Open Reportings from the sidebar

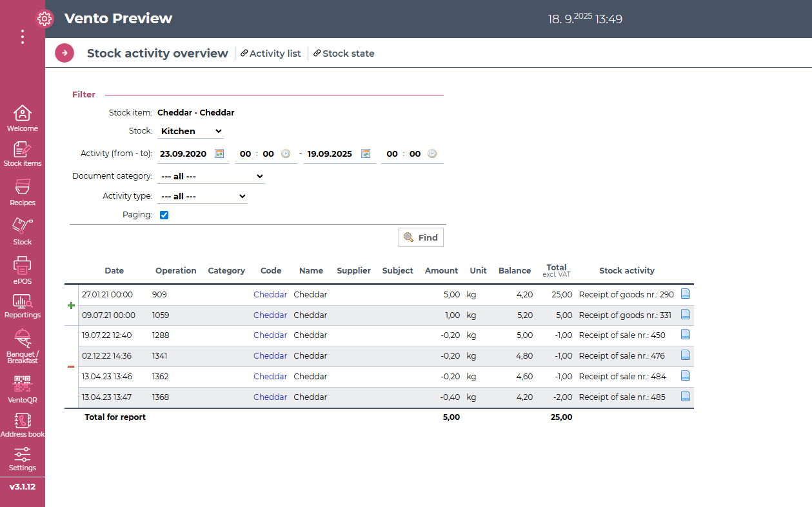click(x=22, y=306)
